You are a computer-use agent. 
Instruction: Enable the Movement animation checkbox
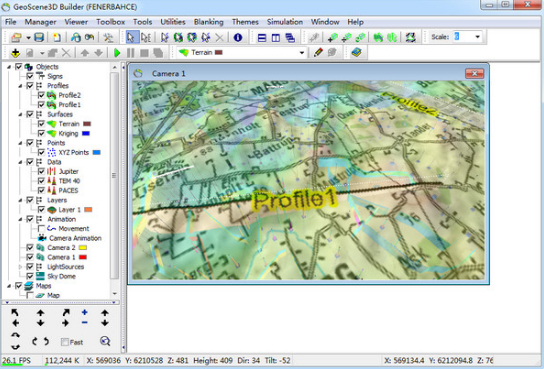tap(41, 229)
